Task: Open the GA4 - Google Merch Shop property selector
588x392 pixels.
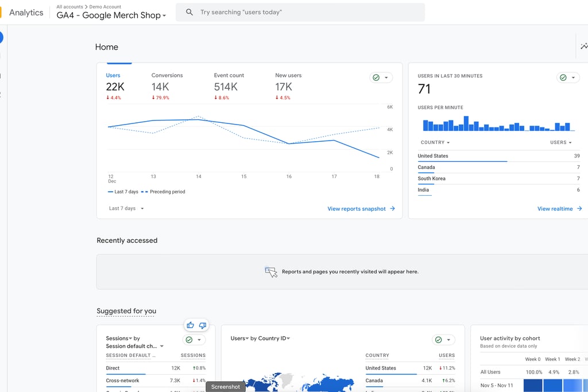Action: click(x=111, y=15)
